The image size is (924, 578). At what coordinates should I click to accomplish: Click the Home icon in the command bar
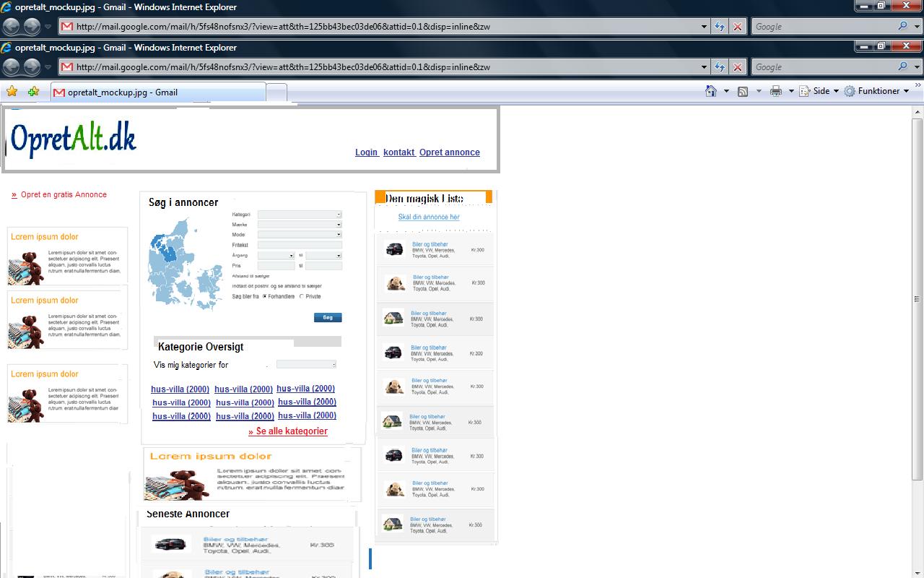tap(711, 91)
